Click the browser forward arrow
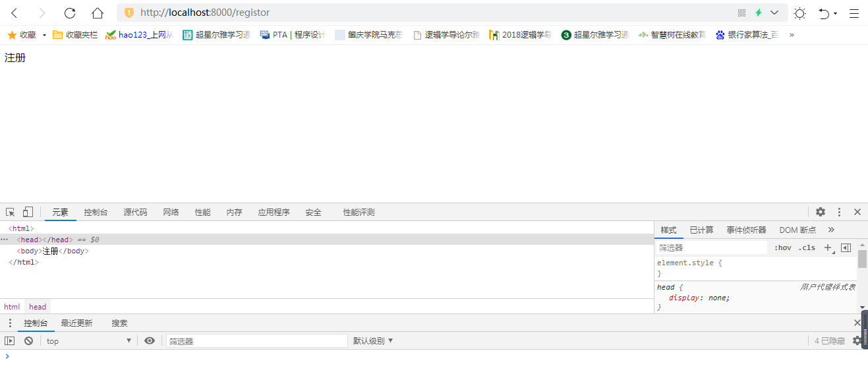868x390 pixels. 42,13
